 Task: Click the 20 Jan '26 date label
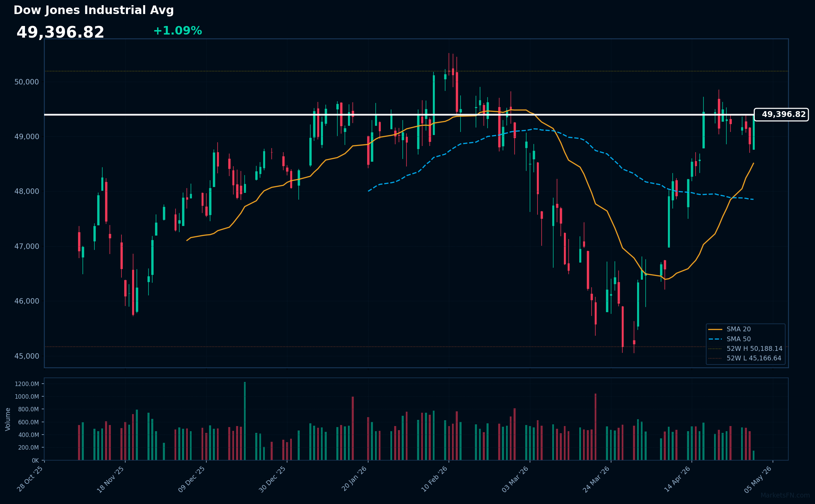[354, 479]
